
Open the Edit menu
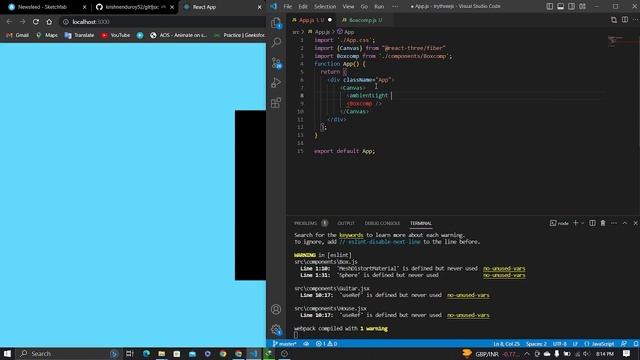tap(303, 7)
